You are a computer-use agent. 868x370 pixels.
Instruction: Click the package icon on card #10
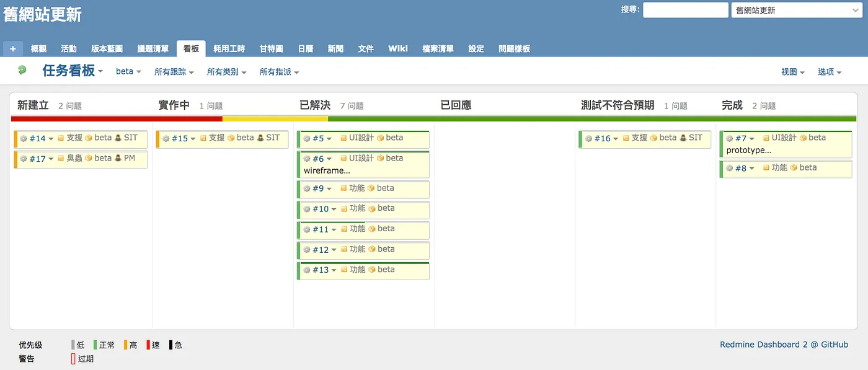372,209
